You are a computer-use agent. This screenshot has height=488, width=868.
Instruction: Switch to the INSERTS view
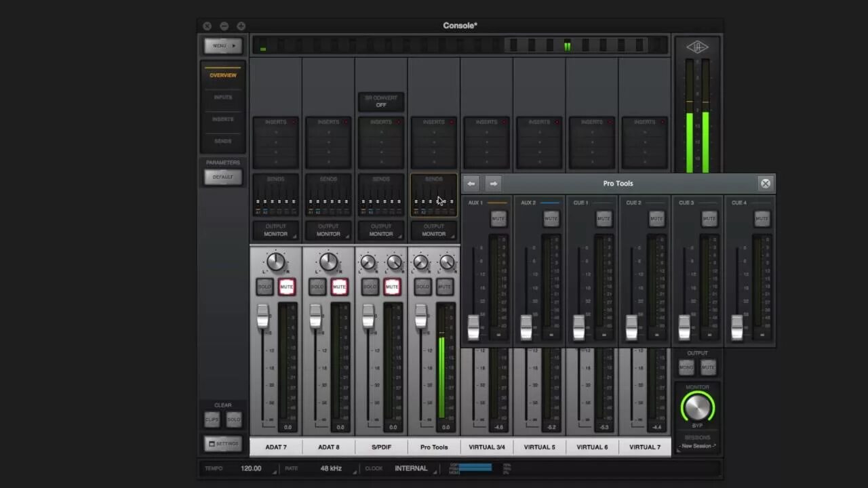223,119
